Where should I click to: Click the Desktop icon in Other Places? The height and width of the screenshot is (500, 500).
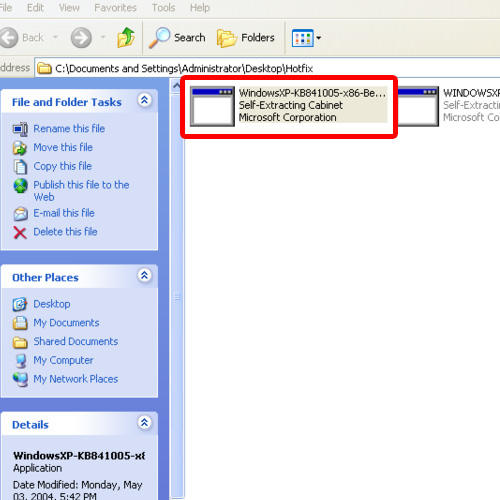20,304
